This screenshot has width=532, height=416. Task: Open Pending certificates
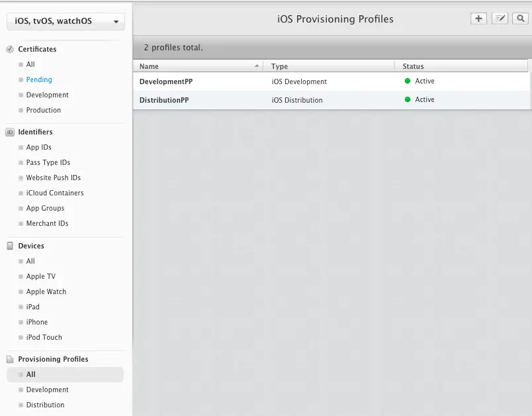(x=39, y=79)
